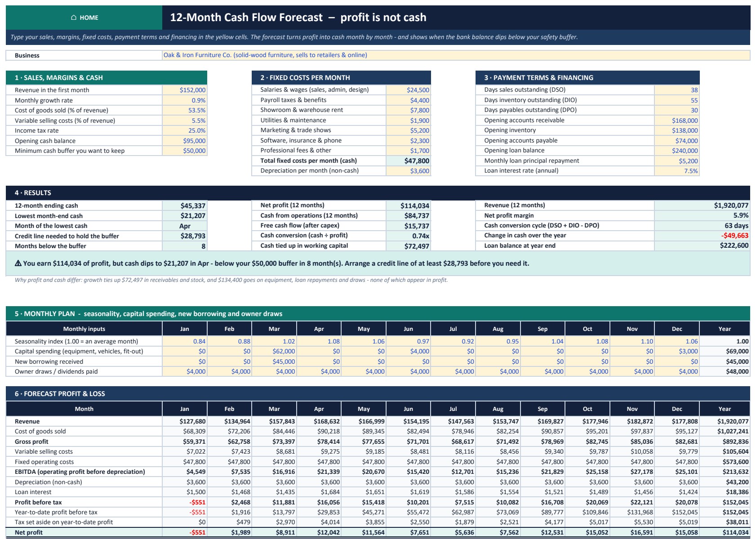This screenshot has height=544, width=756.
Task: Select Marketing & trade shows $5,200 cell
Action: 408,130
